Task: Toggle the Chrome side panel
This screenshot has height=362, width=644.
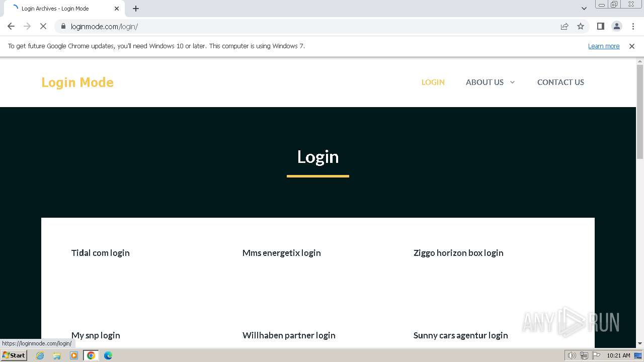Action: tap(600, 26)
